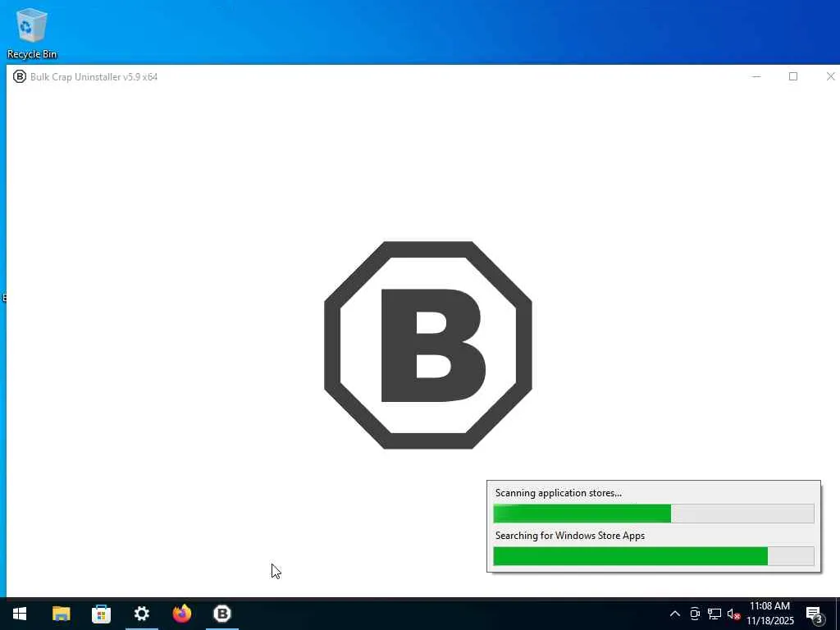This screenshot has height=630, width=840.
Task: Close the Bulk Crap Uninstaller window
Action: coord(830,76)
